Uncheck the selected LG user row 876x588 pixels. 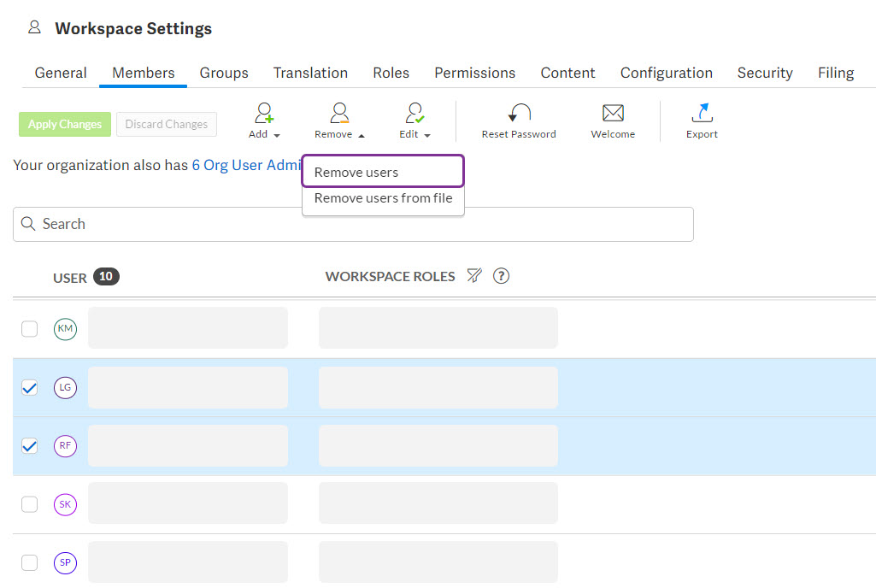tap(29, 387)
